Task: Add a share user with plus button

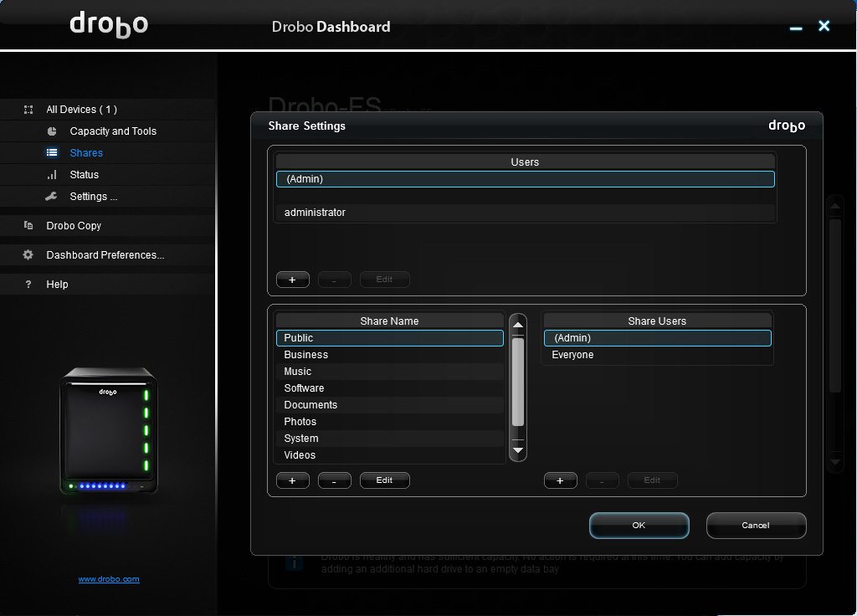Action: pos(560,480)
